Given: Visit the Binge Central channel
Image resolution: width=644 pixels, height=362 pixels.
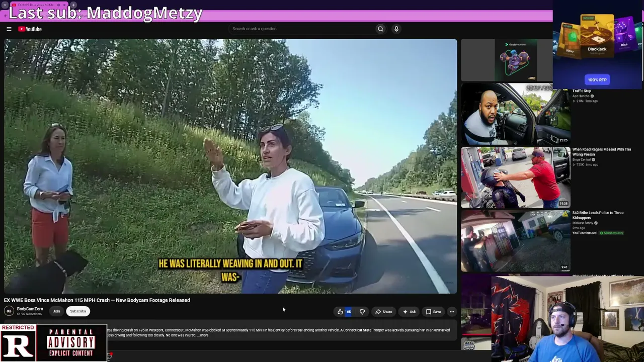Looking at the screenshot, I should 582,160.
